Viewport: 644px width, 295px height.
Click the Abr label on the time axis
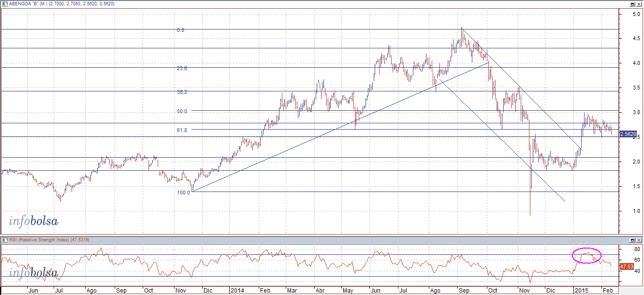[x=320, y=291]
